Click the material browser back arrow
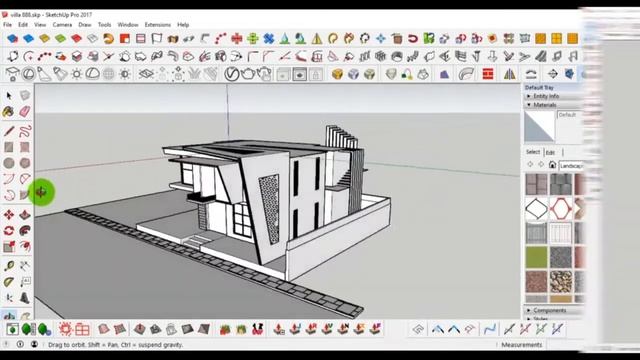640x360 pixels. pos(530,164)
